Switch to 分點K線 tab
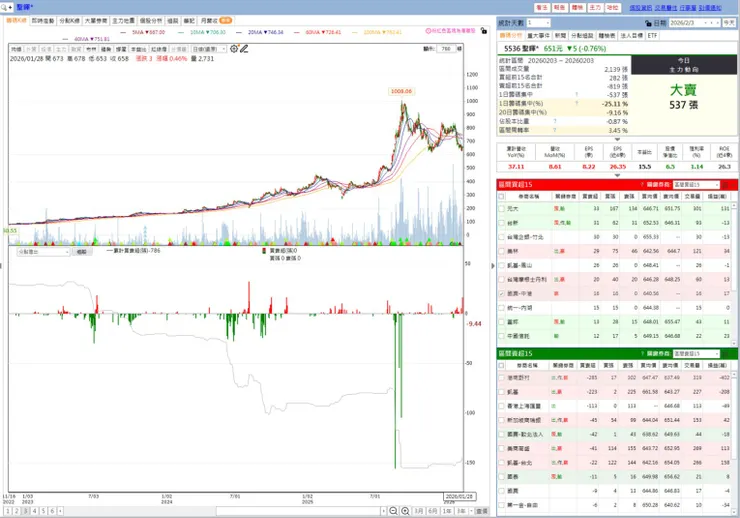The width and height of the screenshot is (740, 518). 69,21
